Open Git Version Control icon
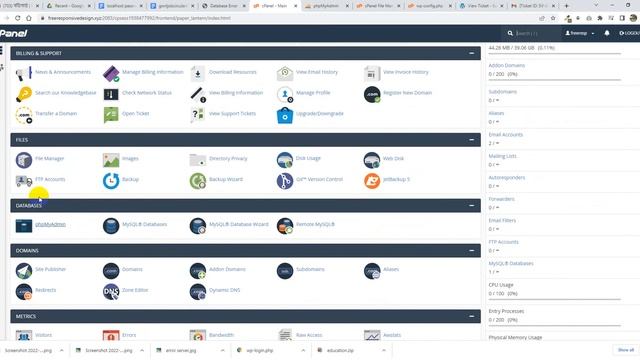 click(284, 181)
